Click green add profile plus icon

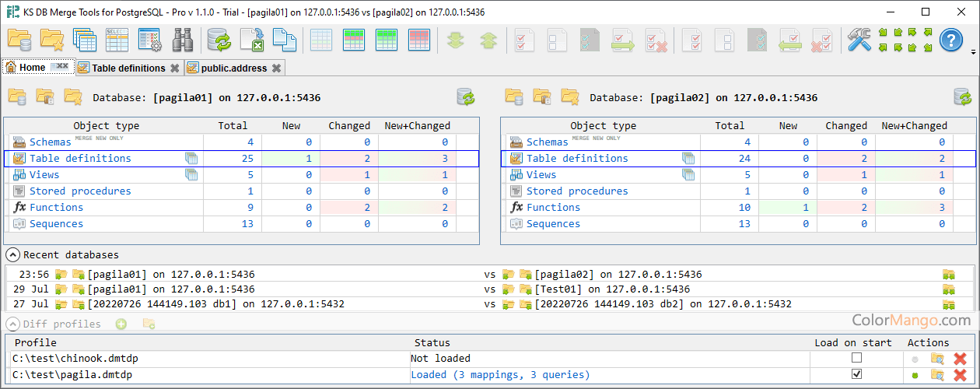(121, 324)
